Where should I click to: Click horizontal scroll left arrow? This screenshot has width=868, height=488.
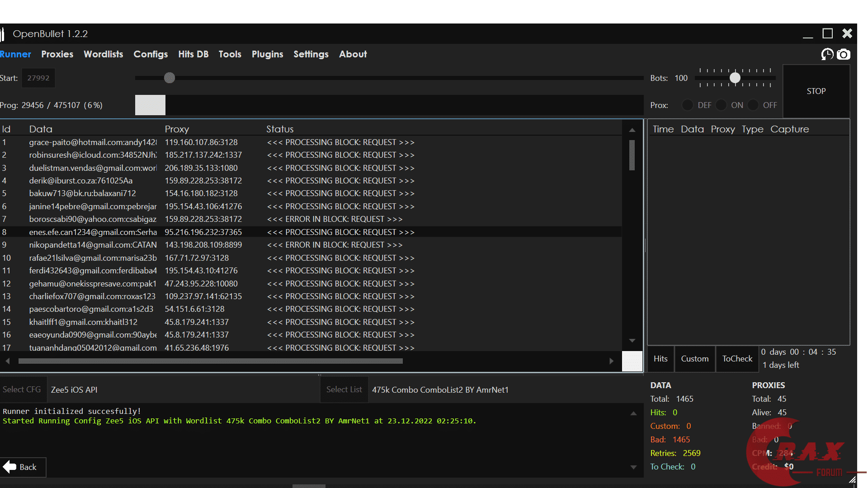pos(8,361)
